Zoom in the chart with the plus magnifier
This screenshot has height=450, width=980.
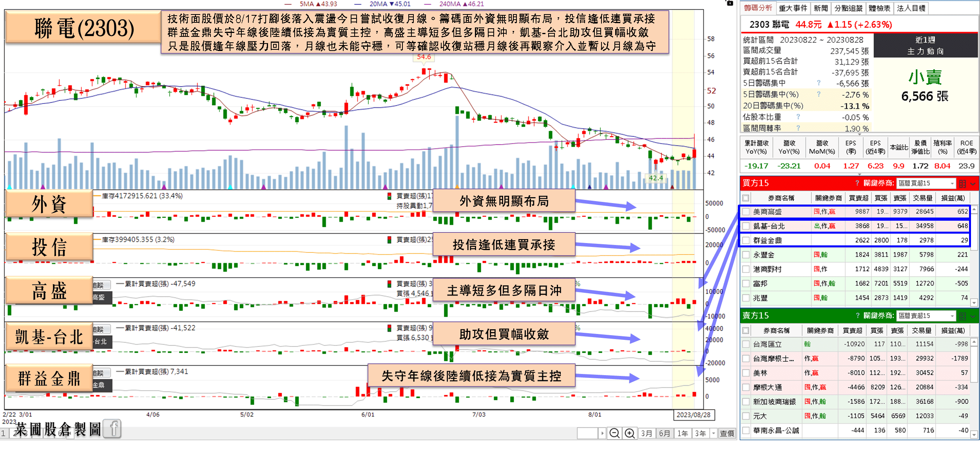630,433
